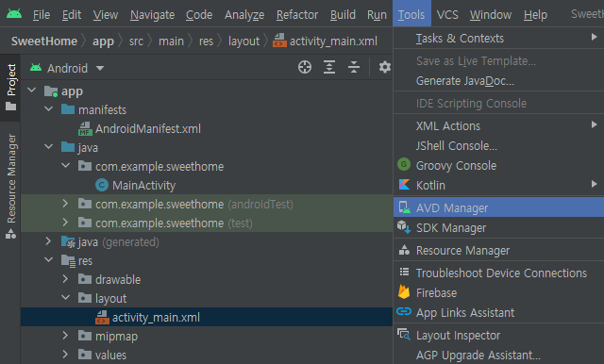Select AVD Manager from Tools menu

499,207
